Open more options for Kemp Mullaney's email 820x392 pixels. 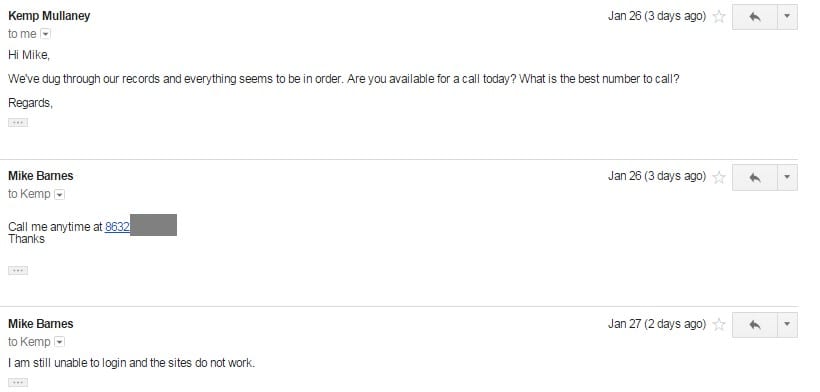pyautogui.click(x=788, y=17)
